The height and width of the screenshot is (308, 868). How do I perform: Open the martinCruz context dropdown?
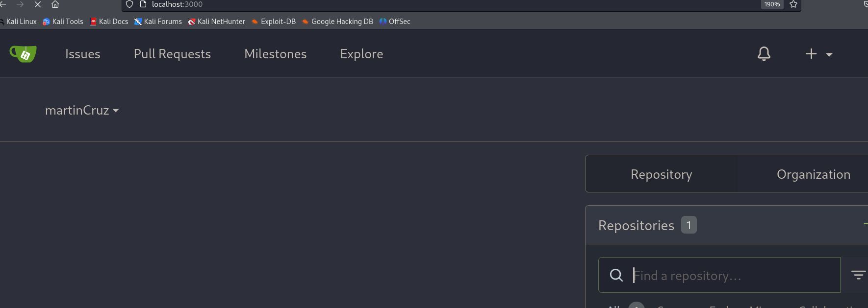[82, 111]
